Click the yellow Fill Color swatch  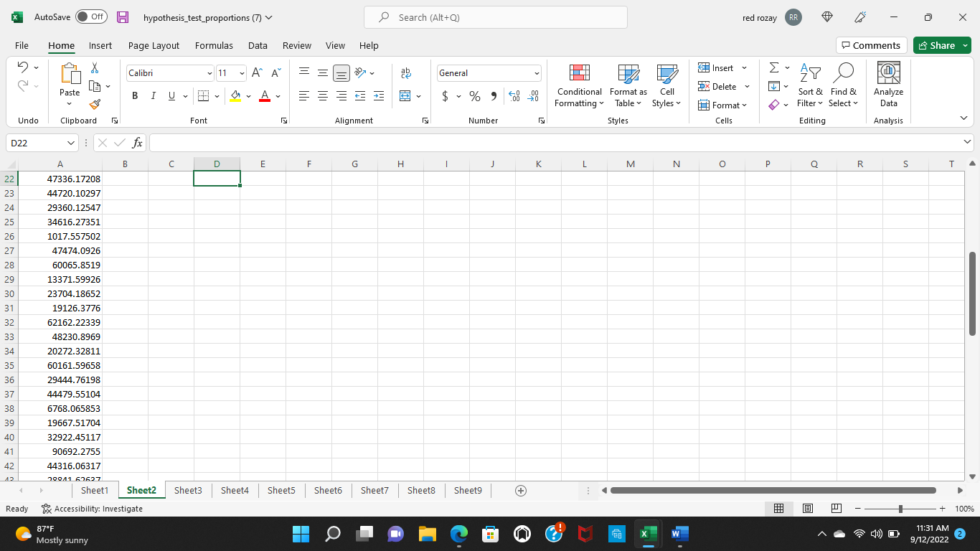point(235,96)
